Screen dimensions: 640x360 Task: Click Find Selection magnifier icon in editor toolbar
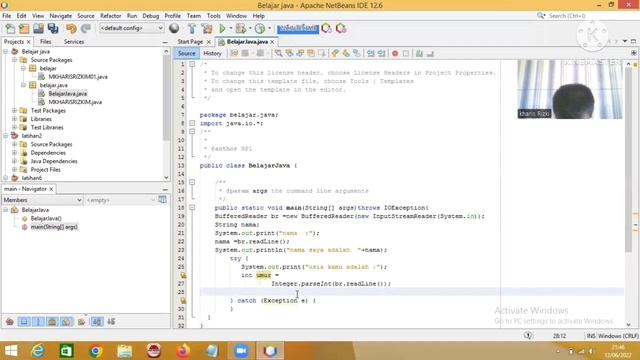click(x=278, y=53)
